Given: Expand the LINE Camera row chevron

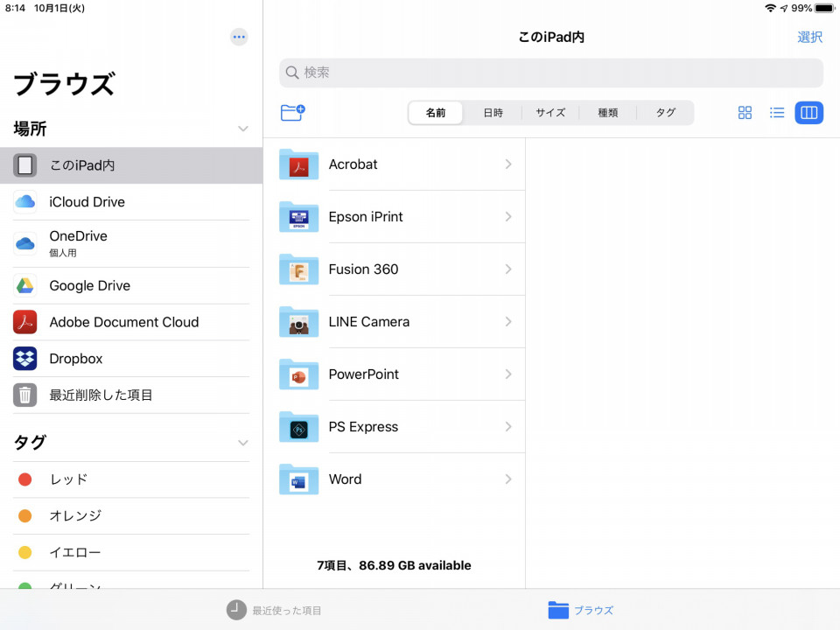Looking at the screenshot, I should (508, 321).
